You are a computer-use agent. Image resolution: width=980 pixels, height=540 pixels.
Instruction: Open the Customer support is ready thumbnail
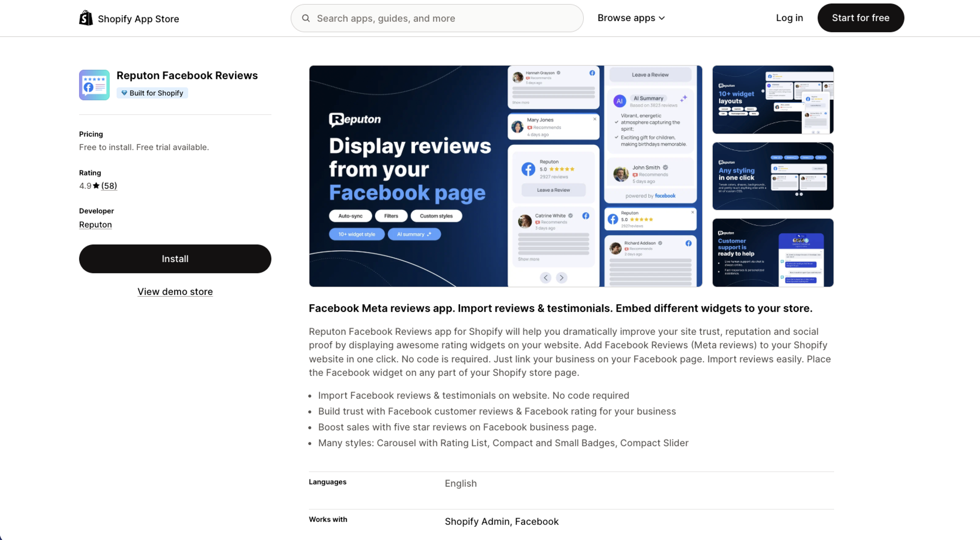[773, 253]
